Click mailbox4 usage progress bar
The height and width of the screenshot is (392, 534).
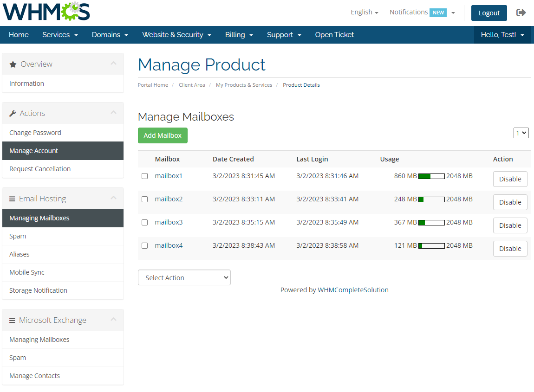point(431,246)
